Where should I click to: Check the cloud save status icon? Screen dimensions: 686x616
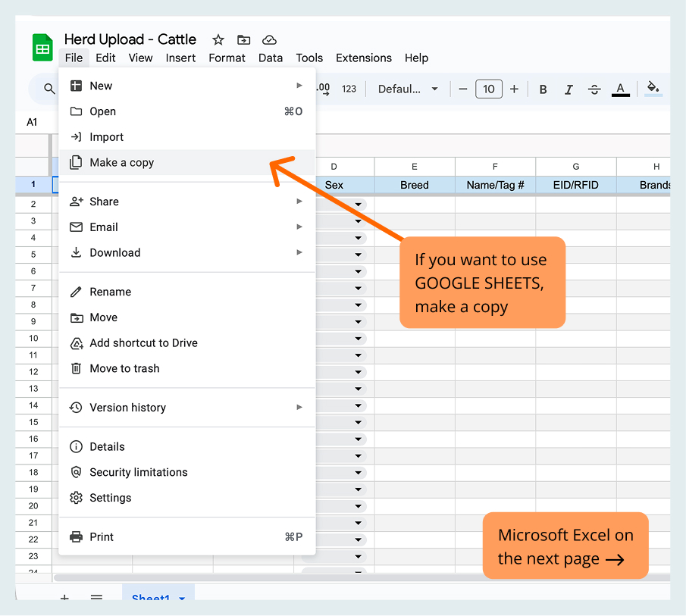pos(269,40)
